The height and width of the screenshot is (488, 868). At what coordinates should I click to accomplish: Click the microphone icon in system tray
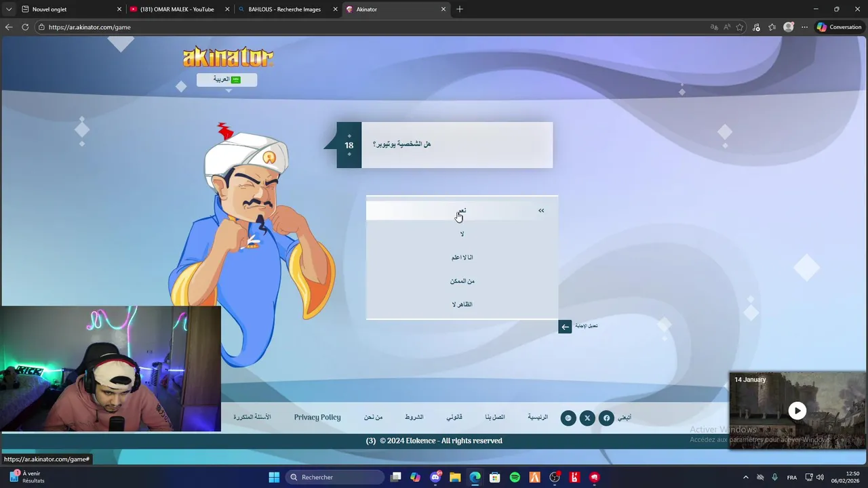775,477
